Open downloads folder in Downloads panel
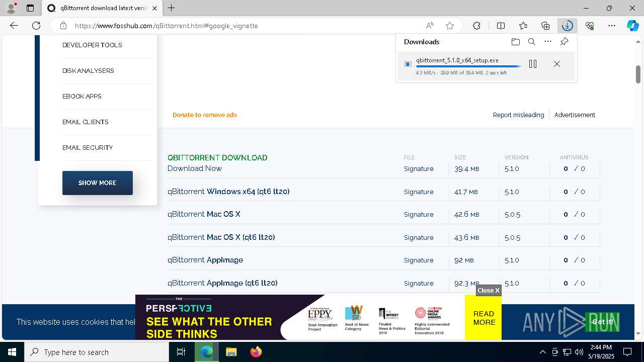This screenshot has height=362, width=644. pyautogui.click(x=515, y=42)
